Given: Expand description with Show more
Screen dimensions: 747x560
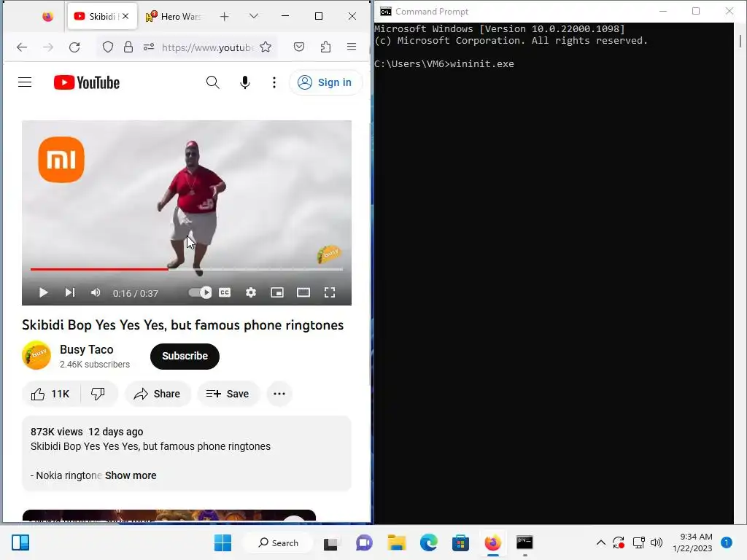Looking at the screenshot, I should [x=131, y=475].
